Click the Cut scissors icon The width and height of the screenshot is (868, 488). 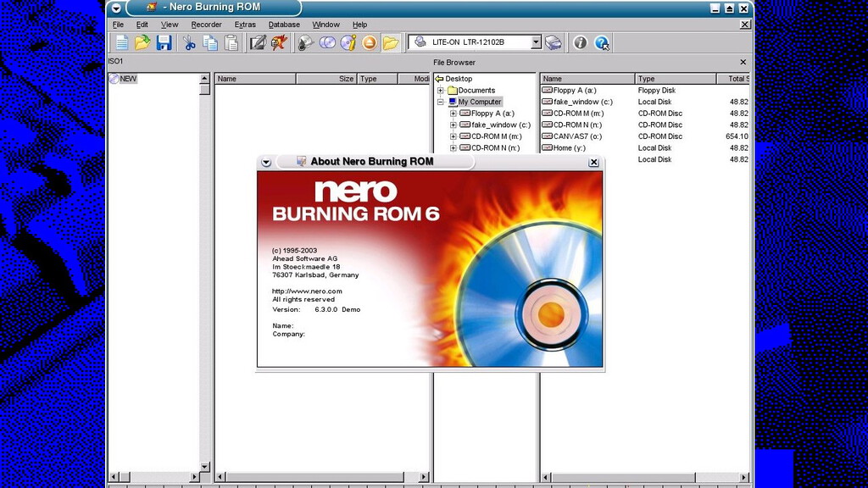click(189, 42)
